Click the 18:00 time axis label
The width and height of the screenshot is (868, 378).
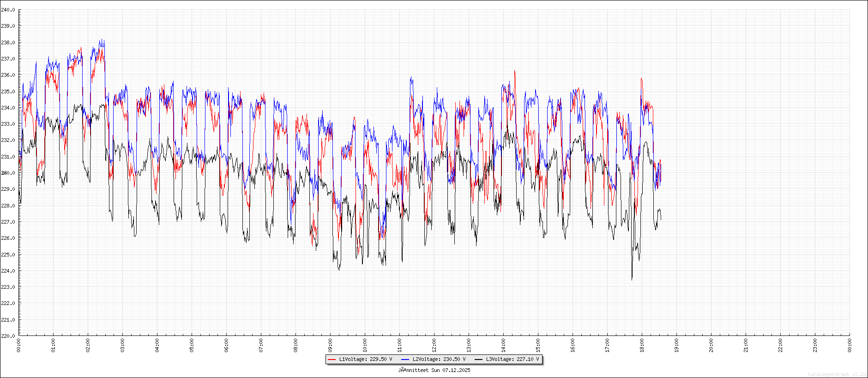(642, 345)
